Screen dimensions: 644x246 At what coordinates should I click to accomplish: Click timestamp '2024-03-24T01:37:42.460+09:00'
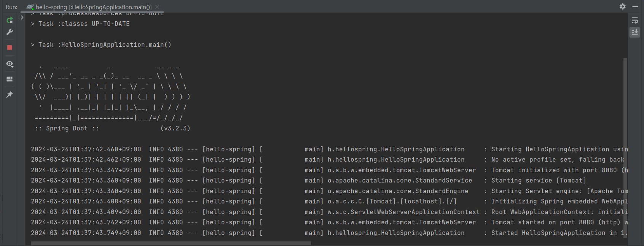[86, 149]
